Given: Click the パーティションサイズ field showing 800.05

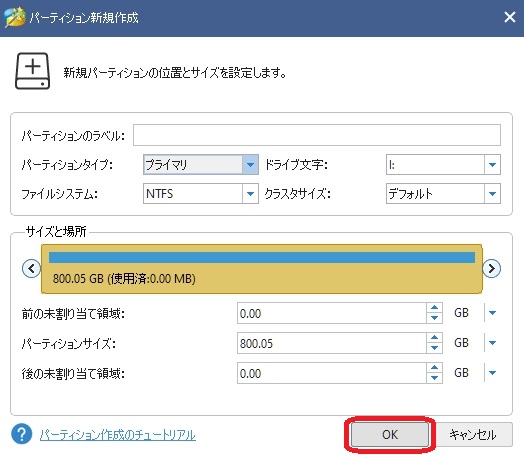Looking at the screenshot, I should (332, 343).
